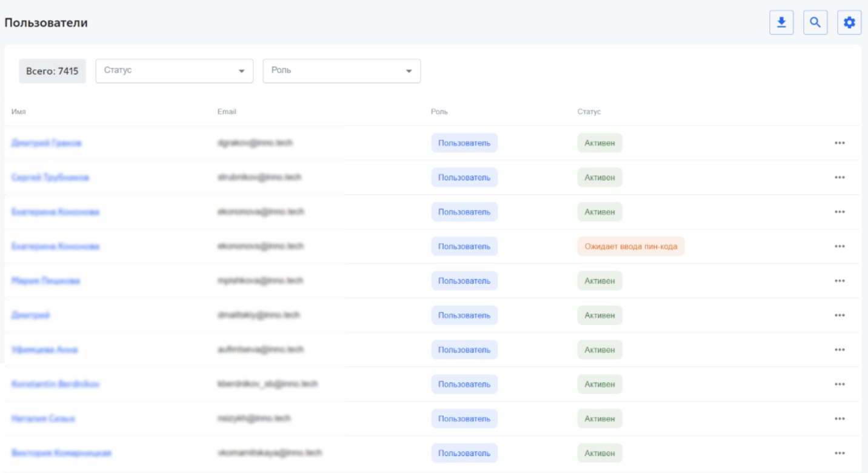The width and height of the screenshot is (868, 473).
Task: Open three-dot menu for the Сергей Трубников row
Action: 840,178
